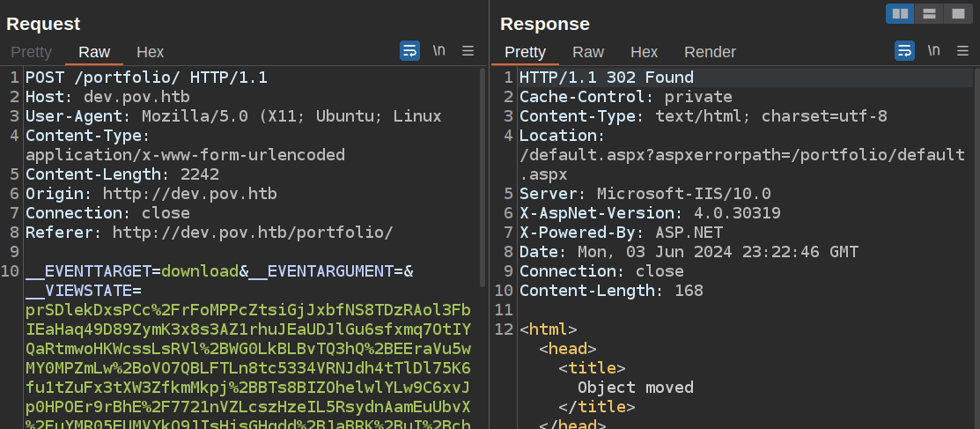
Task: Open the Response panel hamburger options menu
Action: pos(962,51)
